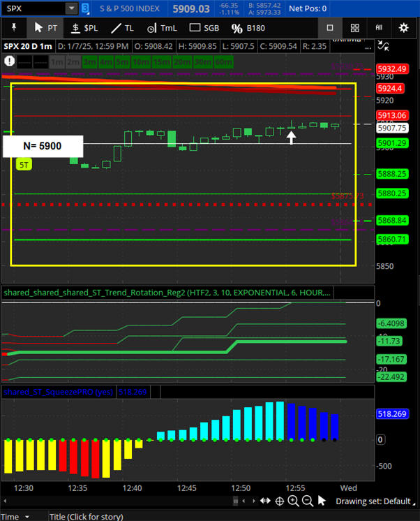Click the 5860.71 green price bubble
This screenshot has width=420, height=521.
[392, 240]
